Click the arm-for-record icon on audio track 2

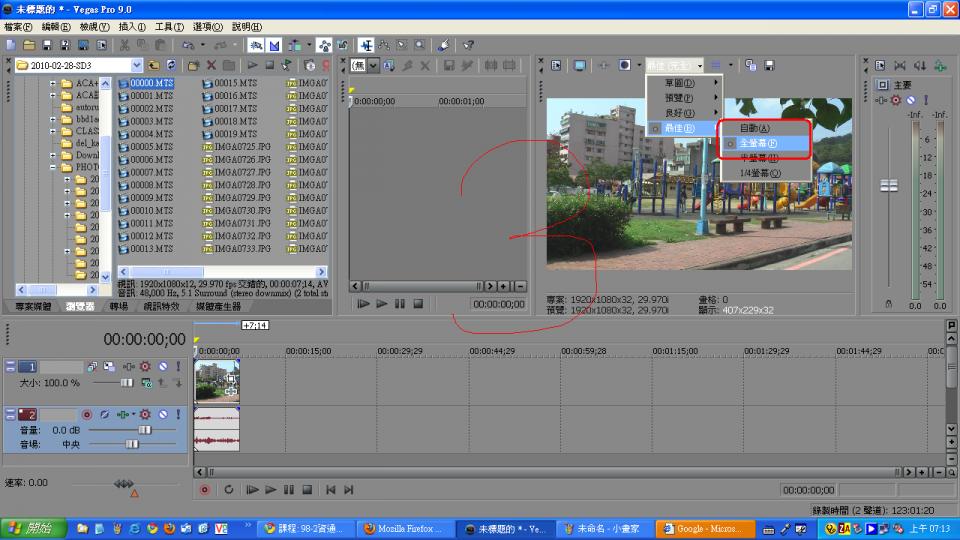[87, 414]
